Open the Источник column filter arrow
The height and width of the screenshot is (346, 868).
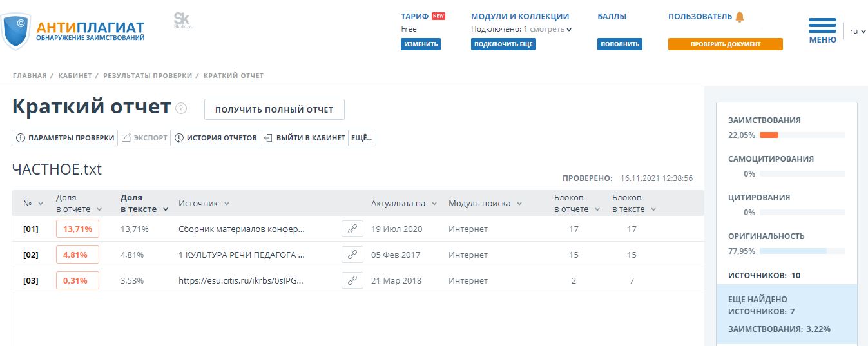pos(227,204)
